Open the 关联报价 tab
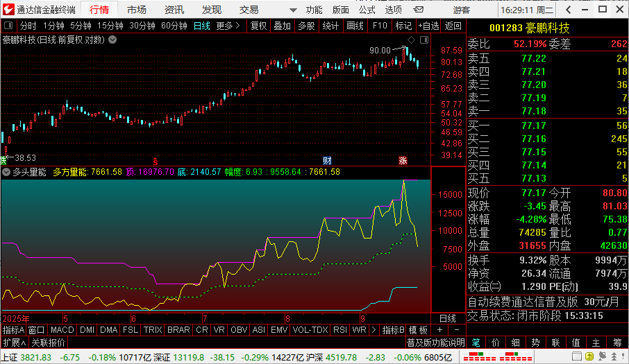 click(48, 343)
